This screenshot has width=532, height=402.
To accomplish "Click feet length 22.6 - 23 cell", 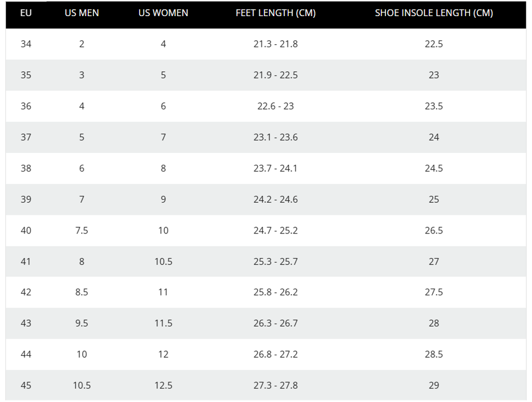I will [275, 106].
